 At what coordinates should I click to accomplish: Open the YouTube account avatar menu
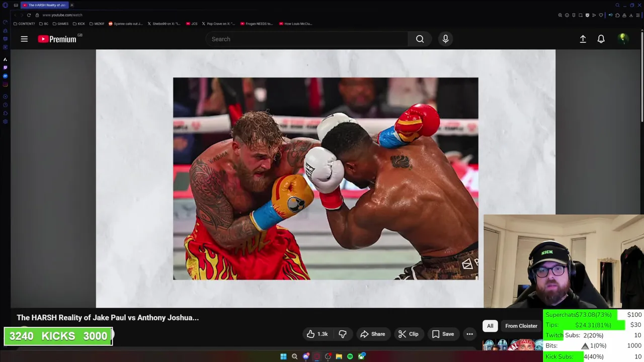[x=623, y=39]
